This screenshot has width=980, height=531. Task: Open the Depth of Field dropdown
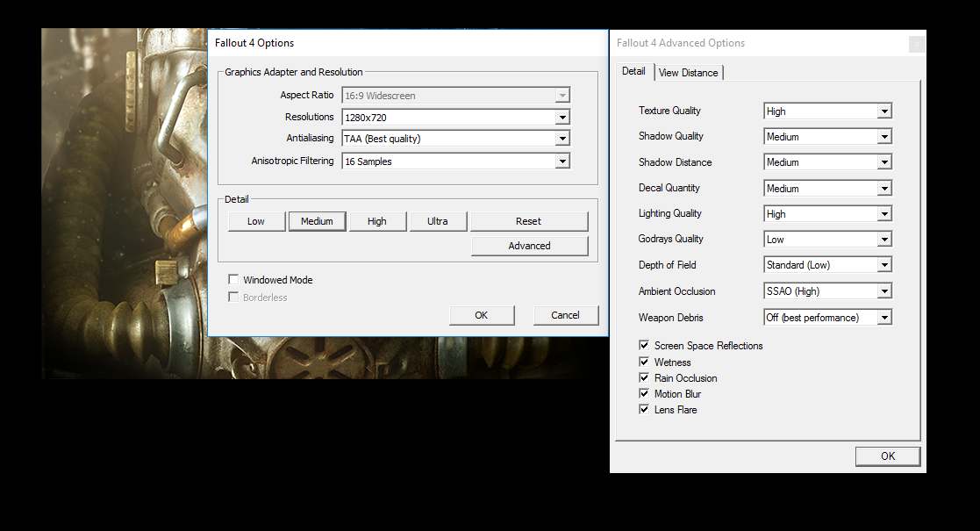827,265
